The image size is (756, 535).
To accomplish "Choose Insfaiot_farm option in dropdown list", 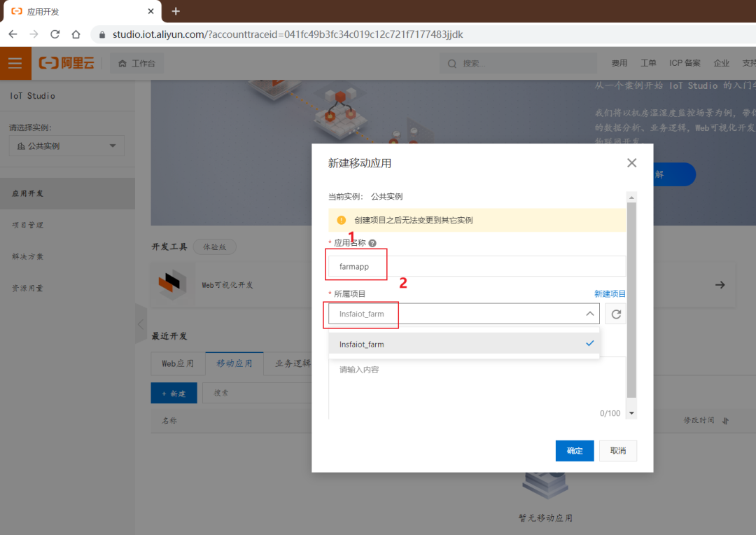I will click(x=464, y=344).
